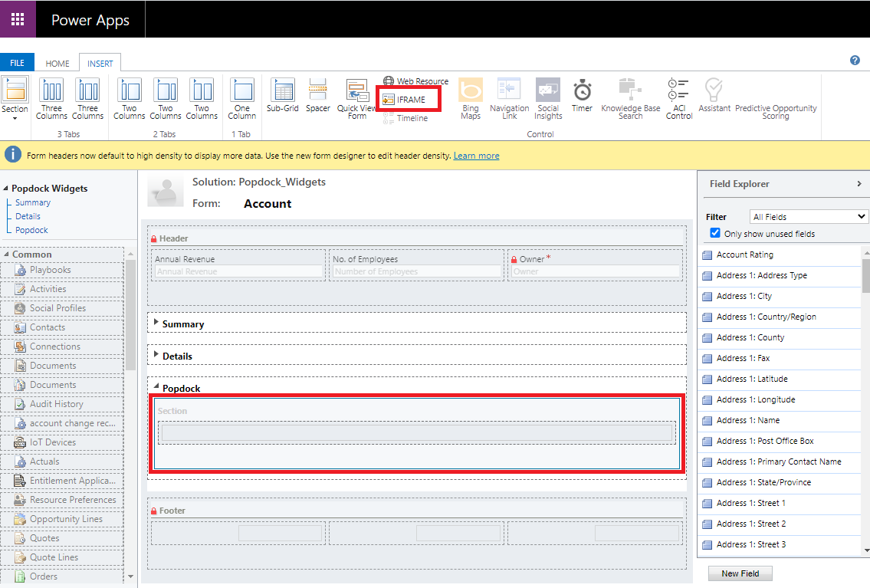
Task: Insert Knowledge Base Search control
Action: tap(631, 99)
